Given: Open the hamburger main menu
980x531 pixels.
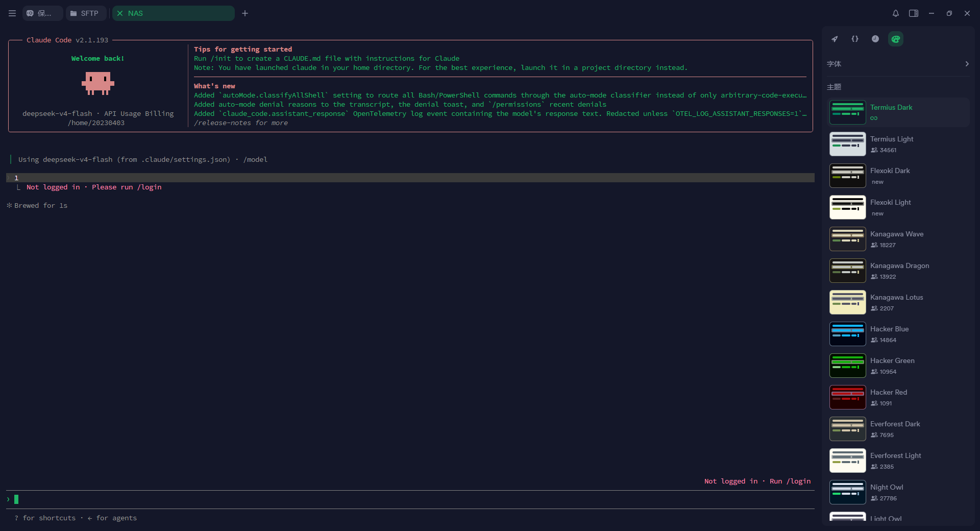Looking at the screenshot, I should click(x=12, y=13).
